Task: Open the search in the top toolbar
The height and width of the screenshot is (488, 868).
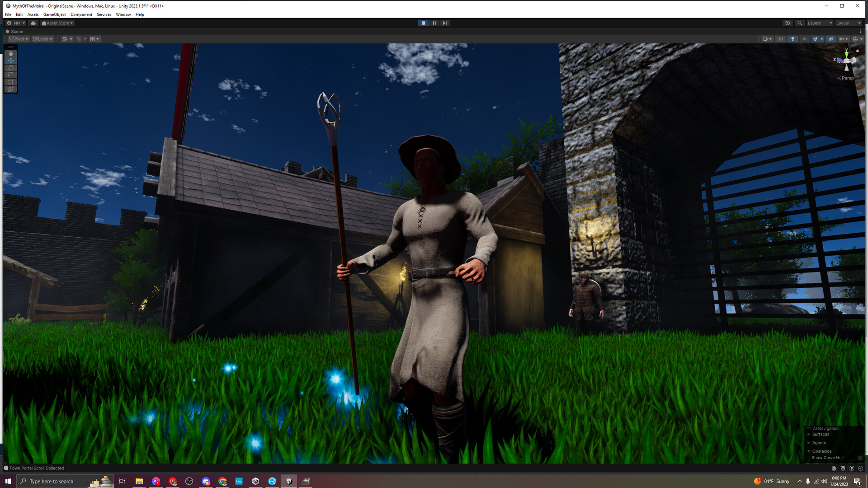Action: (799, 23)
